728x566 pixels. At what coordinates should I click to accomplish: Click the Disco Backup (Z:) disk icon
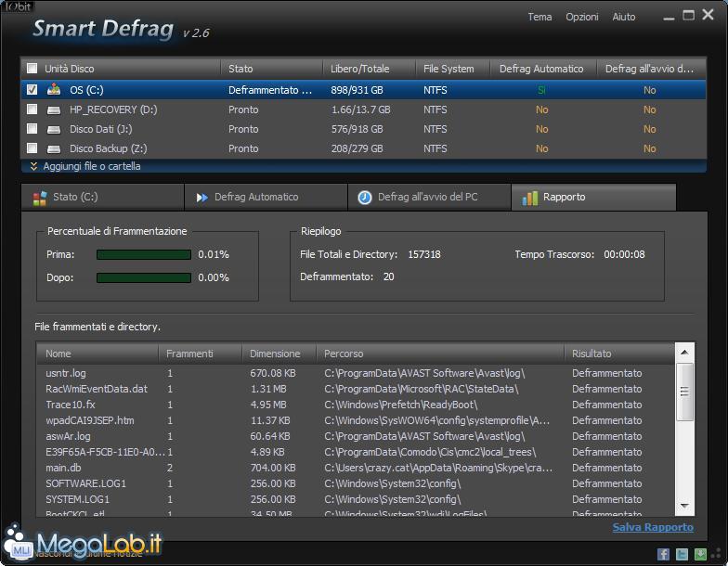pyautogui.click(x=54, y=148)
